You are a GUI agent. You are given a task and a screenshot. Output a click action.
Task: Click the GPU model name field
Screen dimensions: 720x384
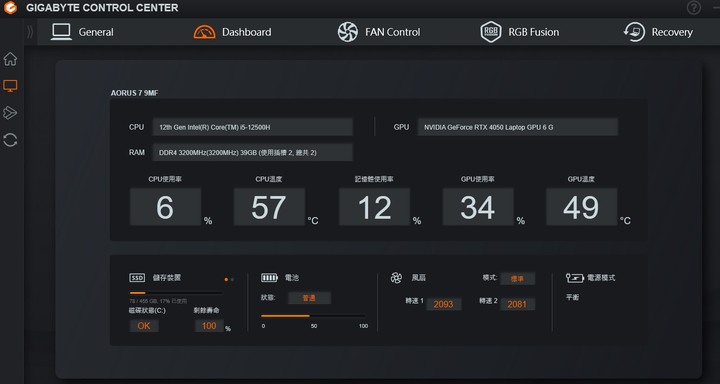click(518, 127)
